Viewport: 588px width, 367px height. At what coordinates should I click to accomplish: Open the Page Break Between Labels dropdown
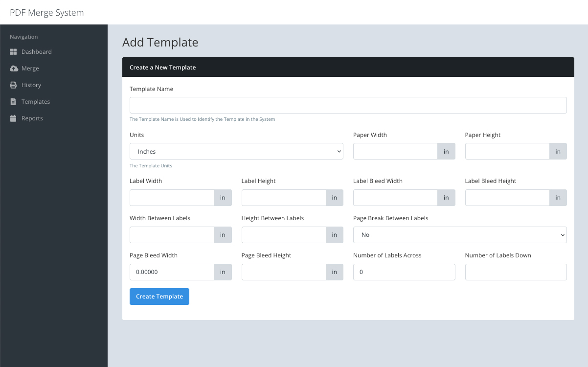[459, 235]
